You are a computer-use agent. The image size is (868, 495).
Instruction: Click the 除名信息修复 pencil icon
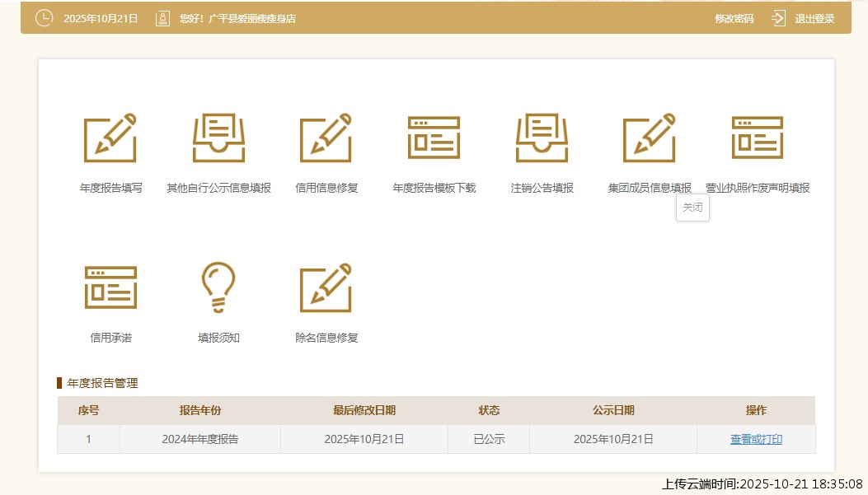pos(326,288)
